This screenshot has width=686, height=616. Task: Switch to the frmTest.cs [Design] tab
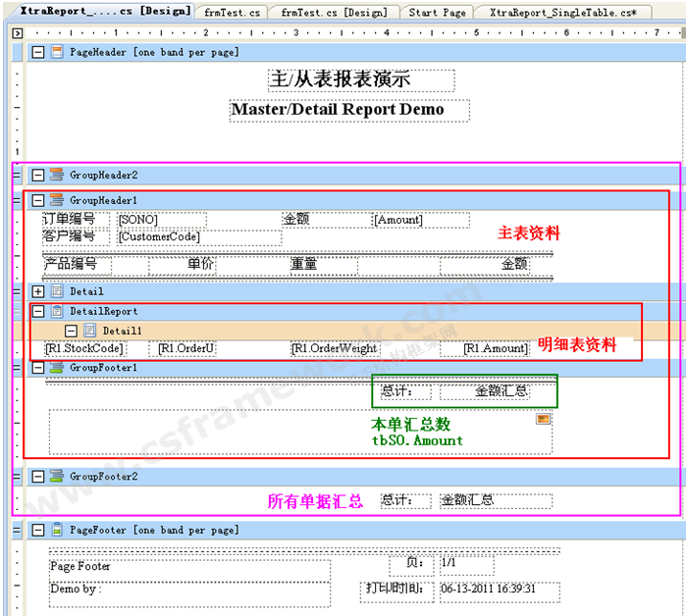click(335, 12)
